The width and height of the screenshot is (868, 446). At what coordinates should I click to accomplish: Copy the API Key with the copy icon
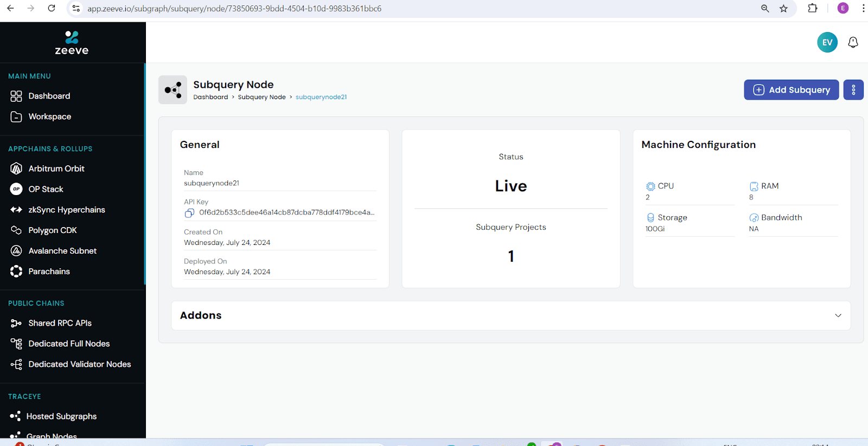[189, 213]
